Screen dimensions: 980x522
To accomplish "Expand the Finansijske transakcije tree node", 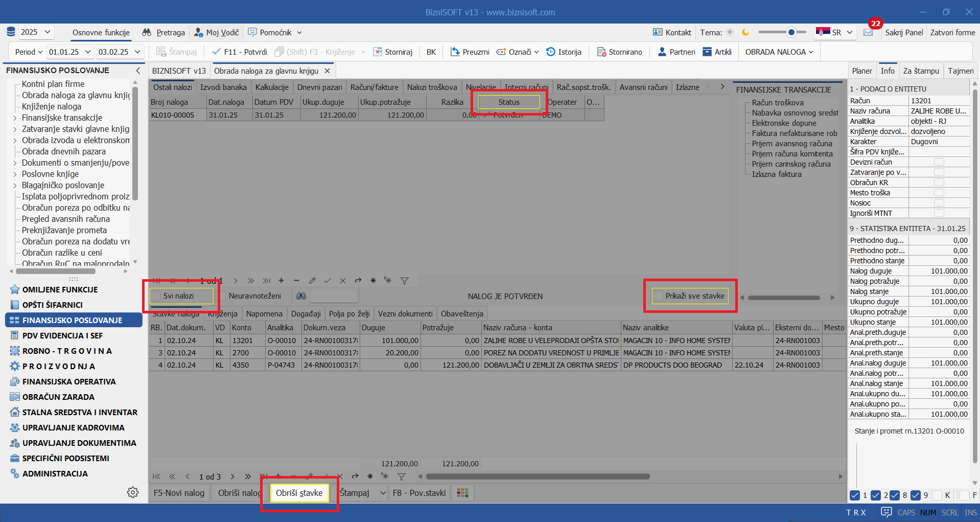I will 14,118.
